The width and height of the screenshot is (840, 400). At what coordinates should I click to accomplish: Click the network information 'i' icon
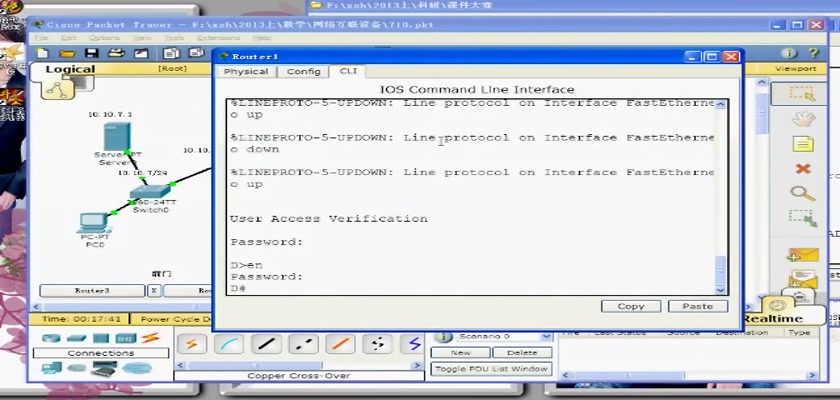(x=789, y=53)
